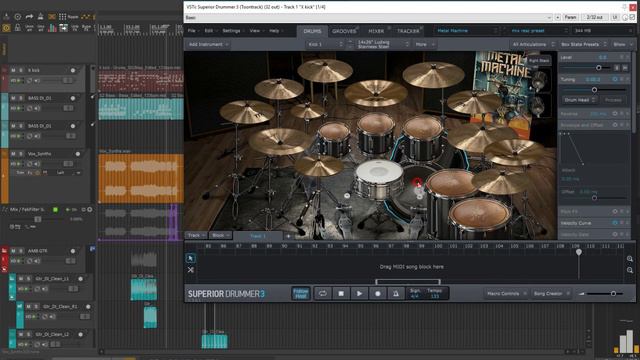Image resolution: width=640 pixels, height=360 pixels.
Task: Open the Kick 1 instrument selector
Action: tap(325, 44)
